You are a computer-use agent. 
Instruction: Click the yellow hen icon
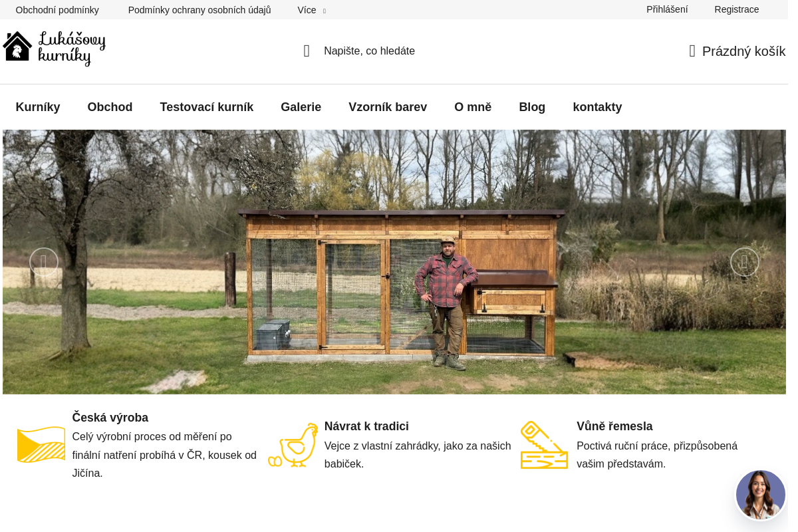(293, 445)
